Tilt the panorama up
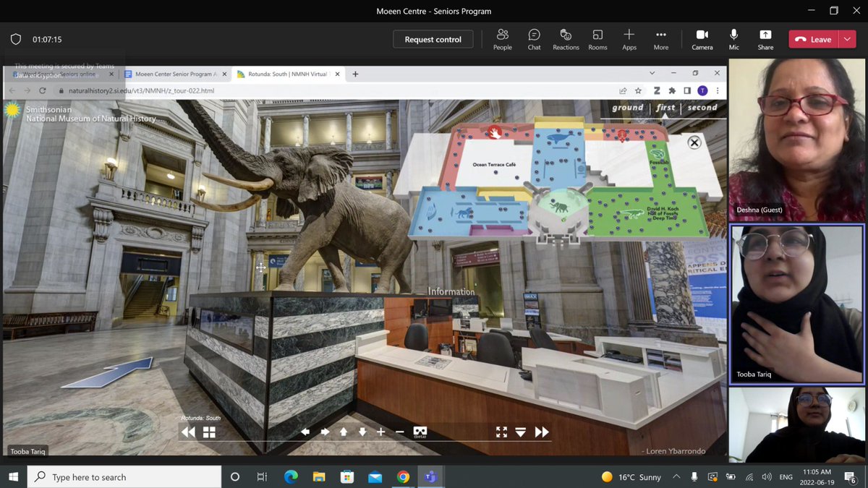This screenshot has height=488, width=868. click(344, 432)
